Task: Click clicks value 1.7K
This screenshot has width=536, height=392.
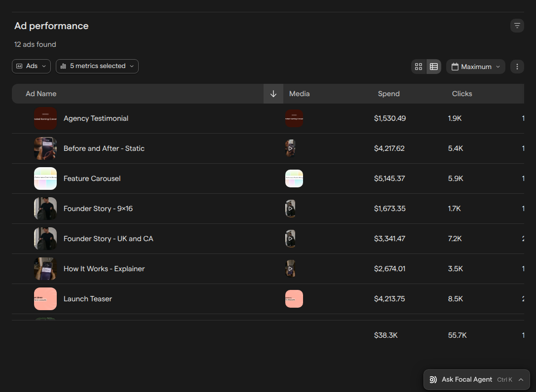Action: (x=454, y=209)
